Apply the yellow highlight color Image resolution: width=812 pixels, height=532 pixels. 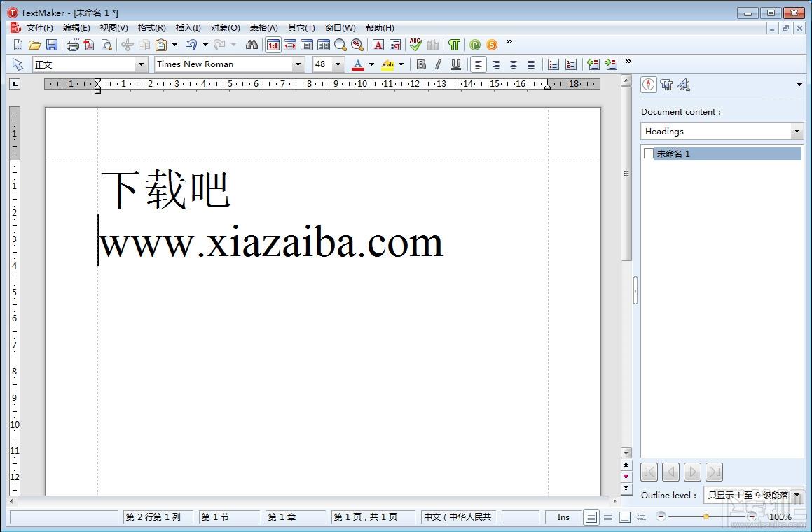(x=387, y=64)
